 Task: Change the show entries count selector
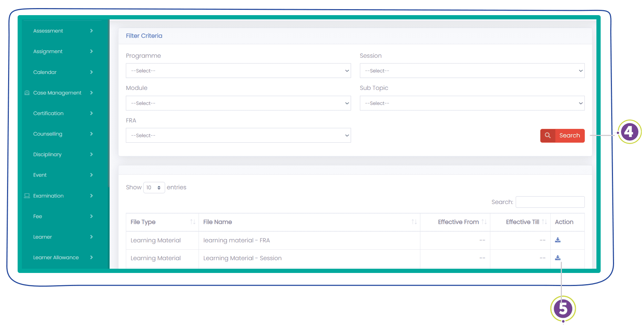click(x=154, y=188)
